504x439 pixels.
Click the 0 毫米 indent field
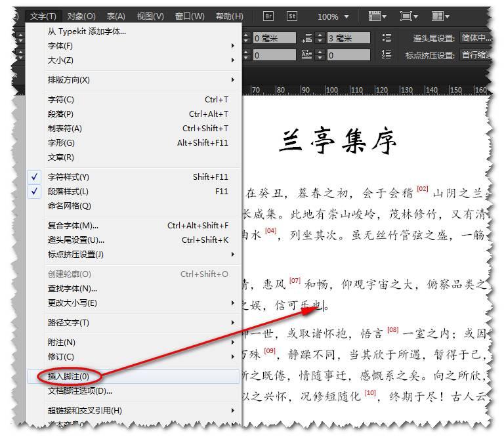274,38
